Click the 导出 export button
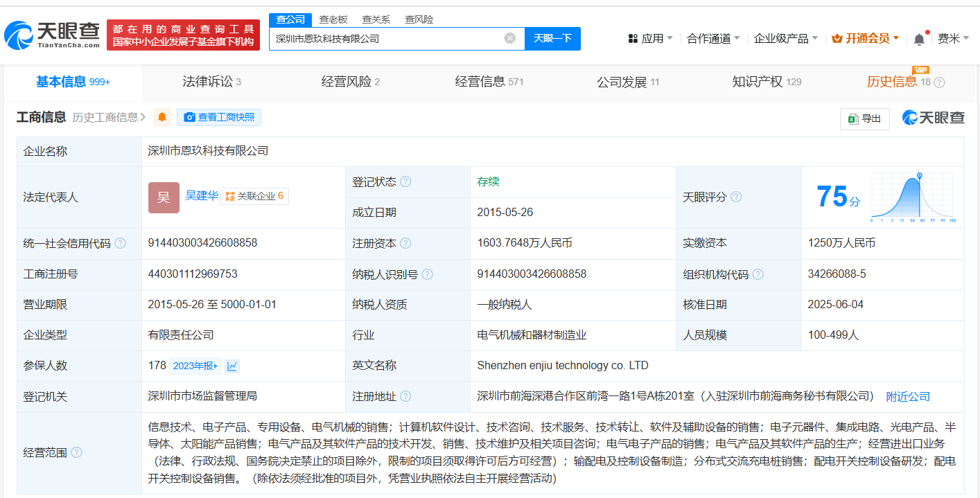The width and height of the screenshot is (980, 498). pos(864,119)
